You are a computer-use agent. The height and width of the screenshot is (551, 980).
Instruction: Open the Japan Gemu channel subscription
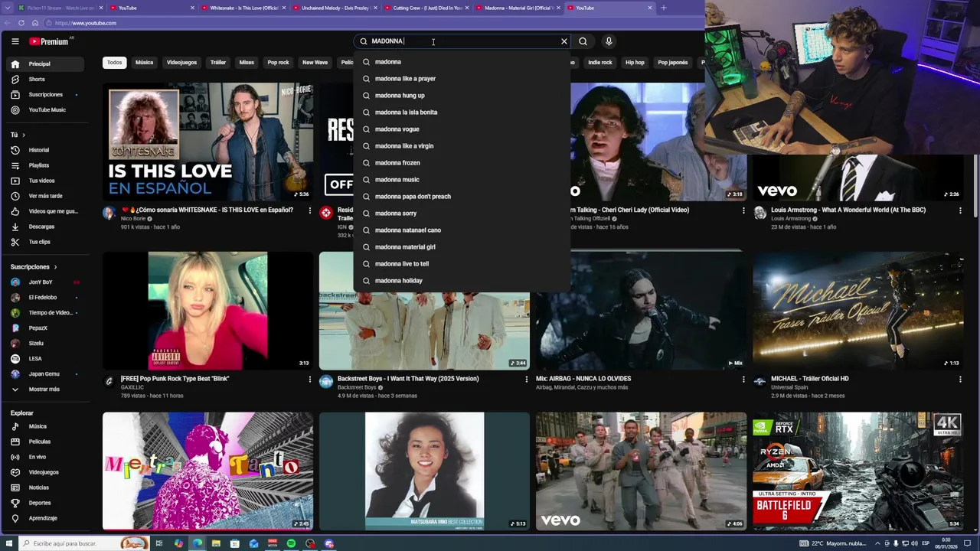point(46,374)
